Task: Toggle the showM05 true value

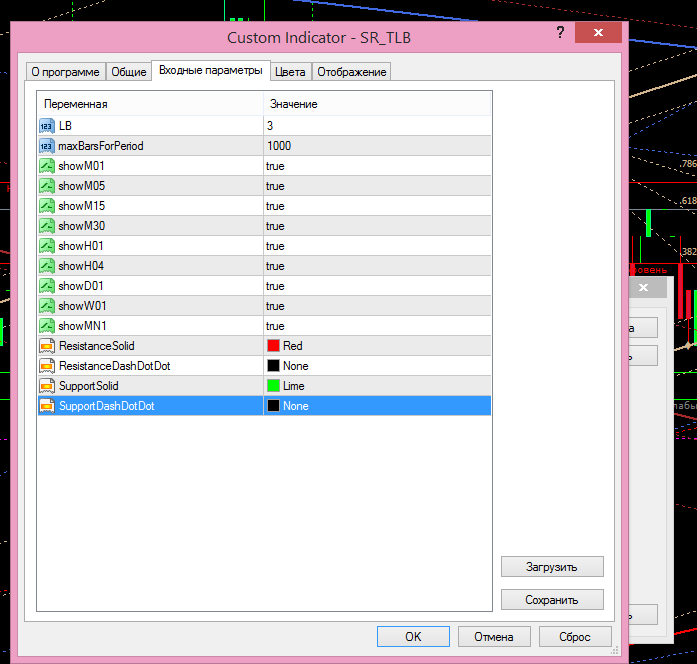Action: point(275,186)
